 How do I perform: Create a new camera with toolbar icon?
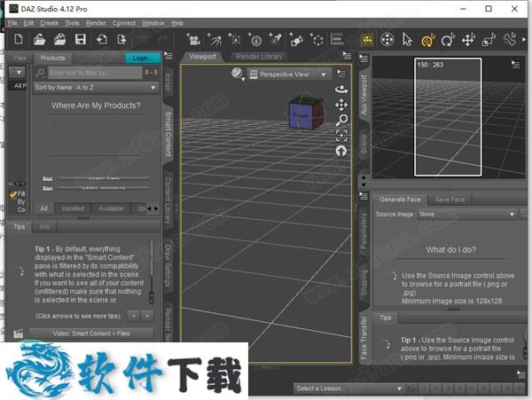point(193,40)
